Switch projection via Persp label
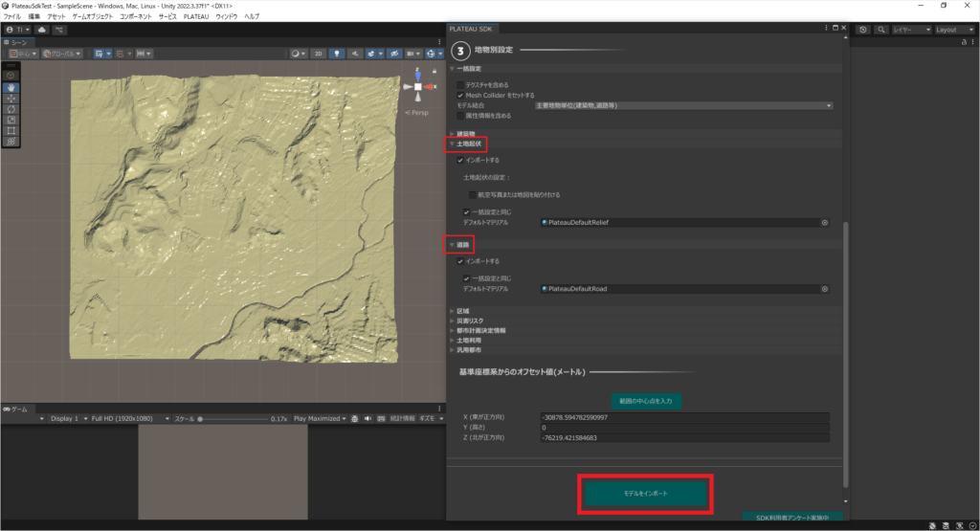980x531 pixels. tap(417, 113)
